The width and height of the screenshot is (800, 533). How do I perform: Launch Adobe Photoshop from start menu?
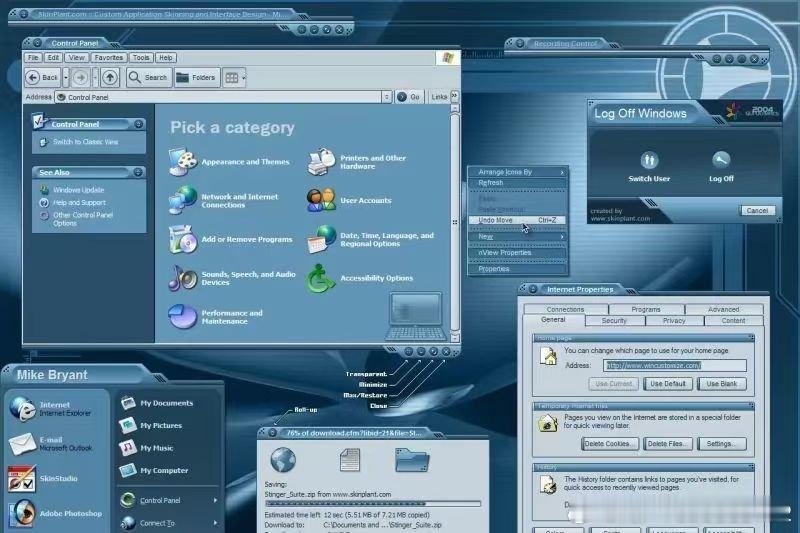point(56,513)
